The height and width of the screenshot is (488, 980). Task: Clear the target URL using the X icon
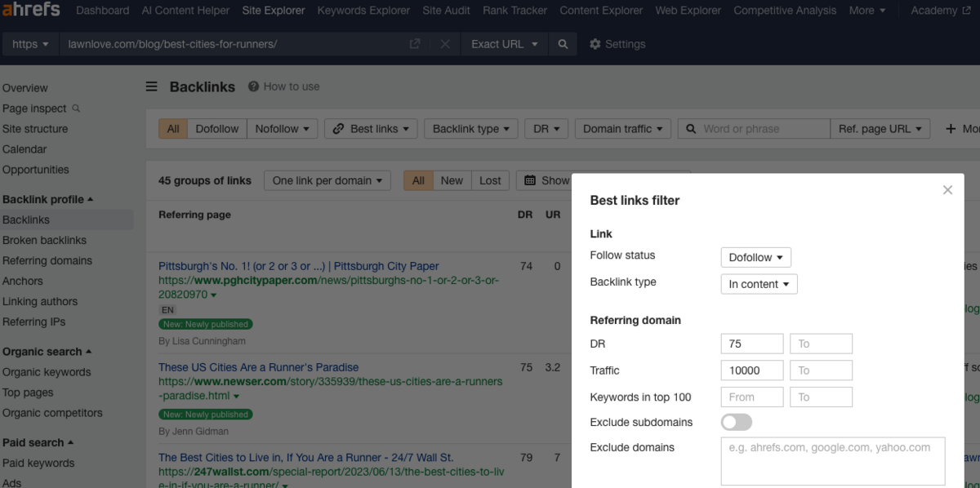[444, 44]
